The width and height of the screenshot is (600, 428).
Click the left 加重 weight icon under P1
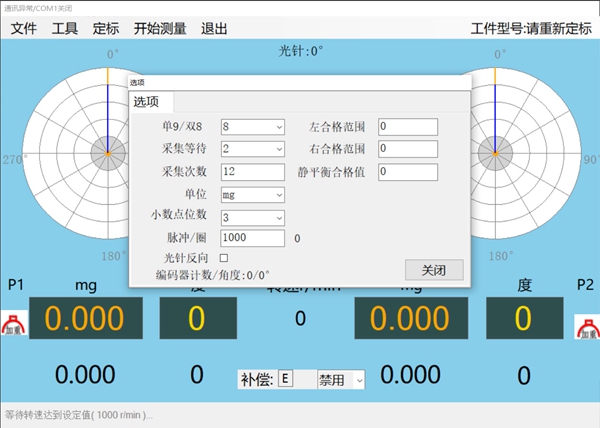(x=14, y=326)
